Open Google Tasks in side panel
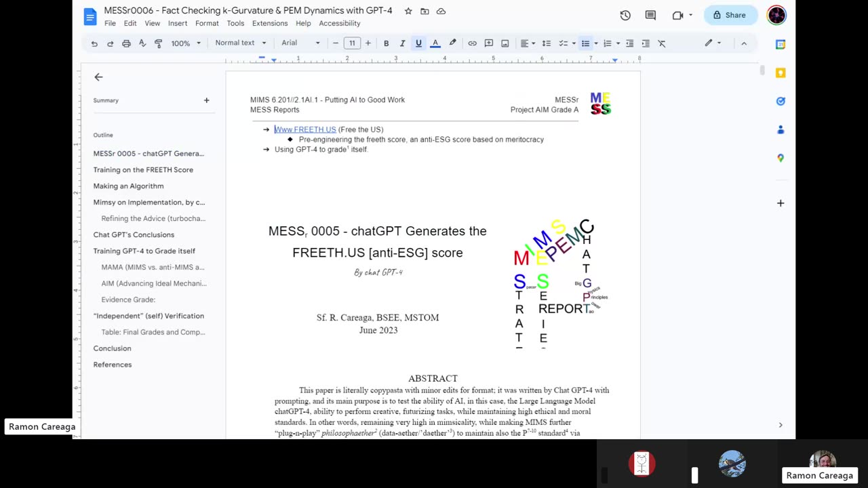 [x=781, y=101]
